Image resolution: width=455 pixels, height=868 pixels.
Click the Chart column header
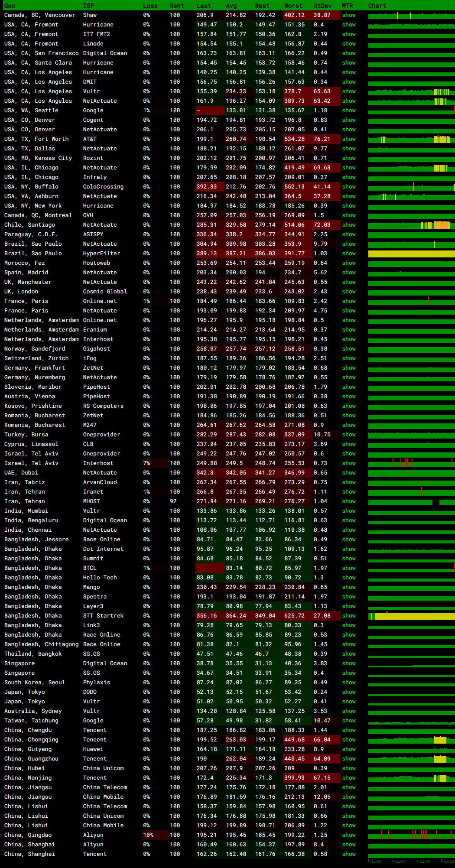[377, 6]
